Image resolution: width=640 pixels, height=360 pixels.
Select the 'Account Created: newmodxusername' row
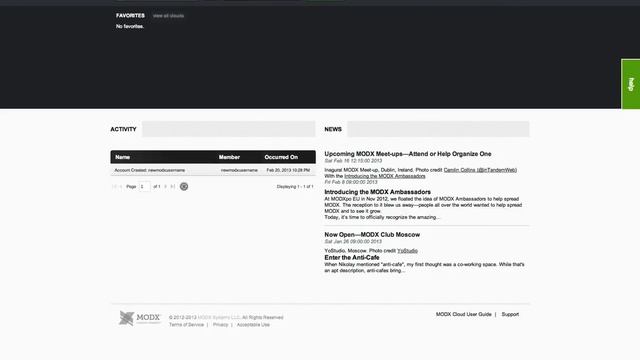coord(213,170)
